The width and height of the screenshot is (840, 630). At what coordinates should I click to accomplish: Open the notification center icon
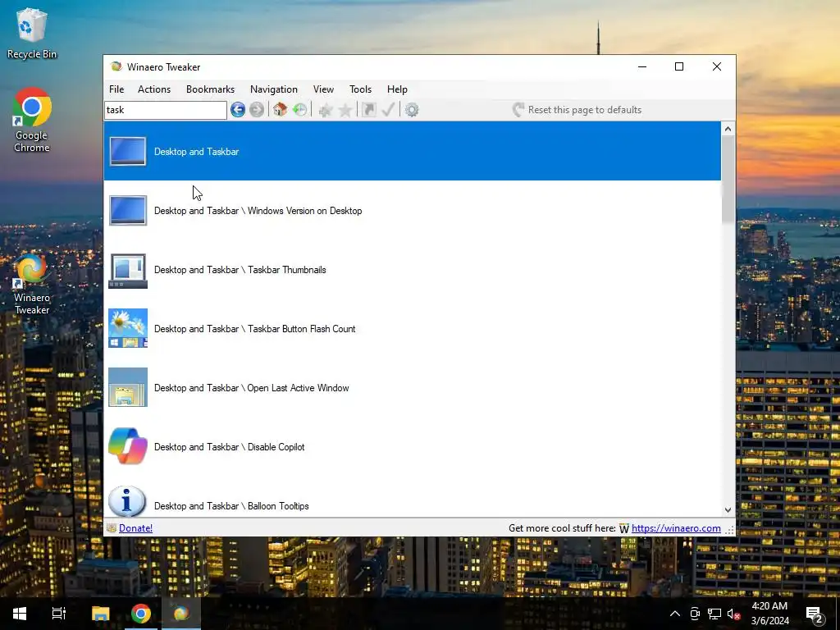(x=815, y=614)
